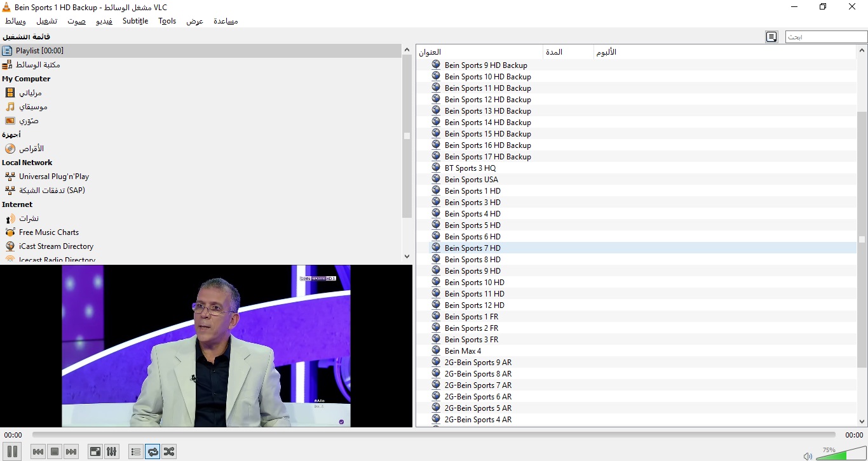Select Bein Sports 1 HD row
This screenshot has width=868, height=461.
[637, 191]
